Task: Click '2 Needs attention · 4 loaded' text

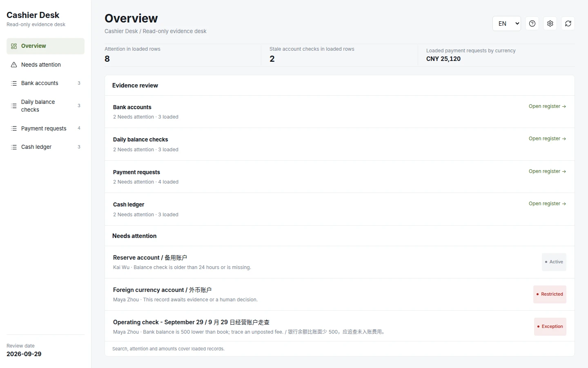Action: pyautogui.click(x=146, y=182)
